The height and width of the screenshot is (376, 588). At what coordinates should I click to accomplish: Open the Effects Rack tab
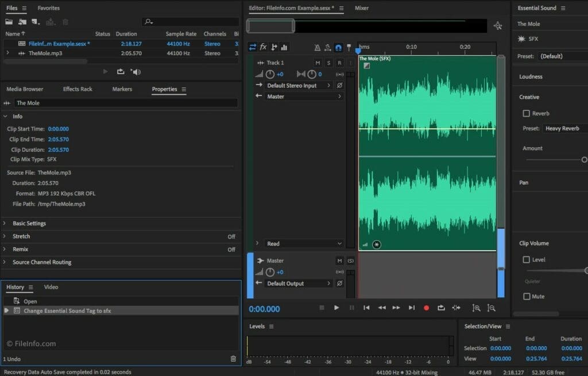78,89
